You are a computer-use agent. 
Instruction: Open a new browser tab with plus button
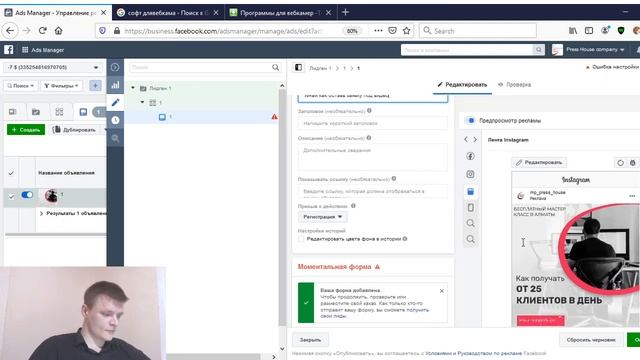coord(345,12)
